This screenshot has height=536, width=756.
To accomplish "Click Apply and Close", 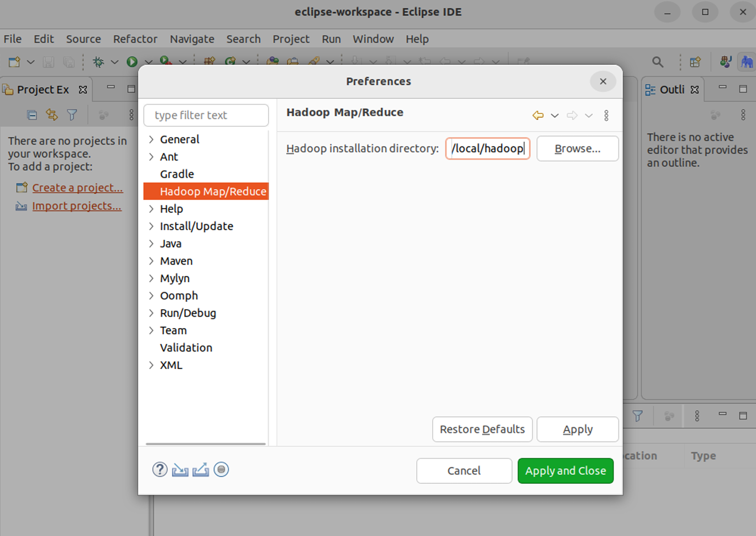I will pyautogui.click(x=565, y=471).
